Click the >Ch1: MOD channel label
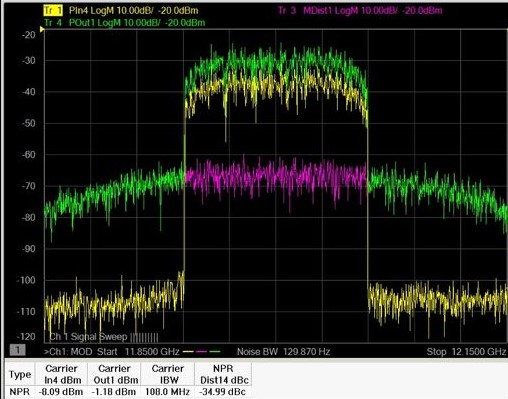The width and height of the screenshot is (508, 399). [x=68, y=352]
